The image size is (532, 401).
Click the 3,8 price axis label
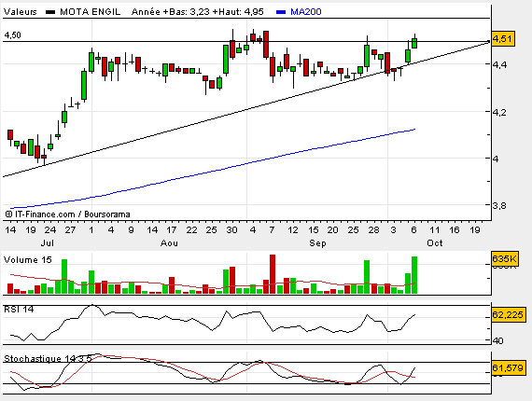[500, 206]
